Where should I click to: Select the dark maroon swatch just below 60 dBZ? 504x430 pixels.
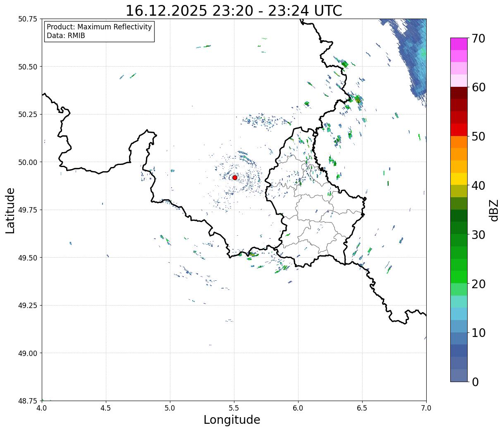[459, 93]
